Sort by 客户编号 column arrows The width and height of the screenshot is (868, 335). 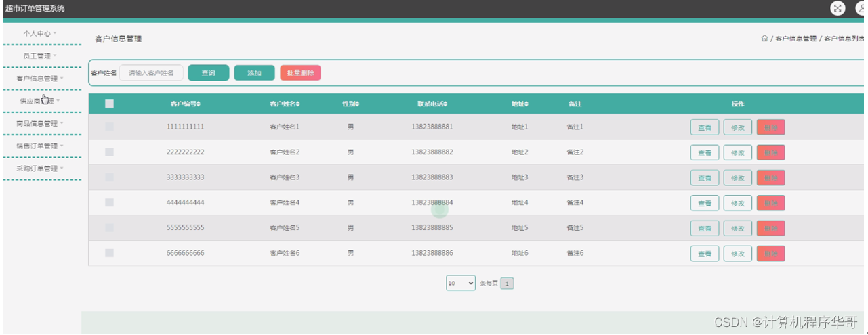tap(199, 104)
